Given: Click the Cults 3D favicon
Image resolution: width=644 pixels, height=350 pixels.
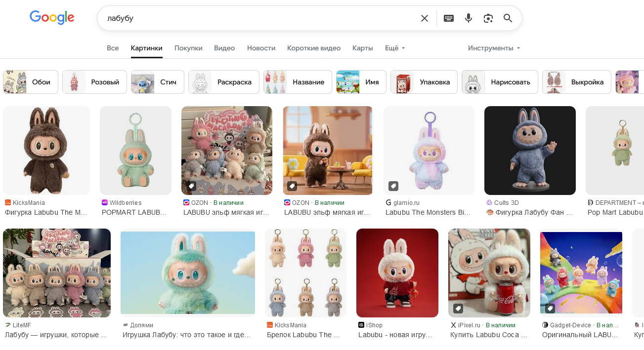Looking at the screenshot, I should tap(489, 203).
